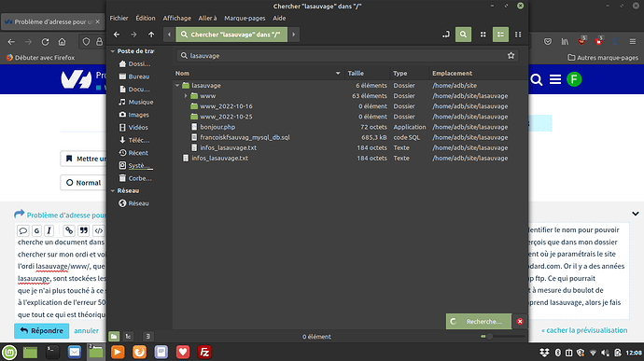Cancel the running search red button

520,322
